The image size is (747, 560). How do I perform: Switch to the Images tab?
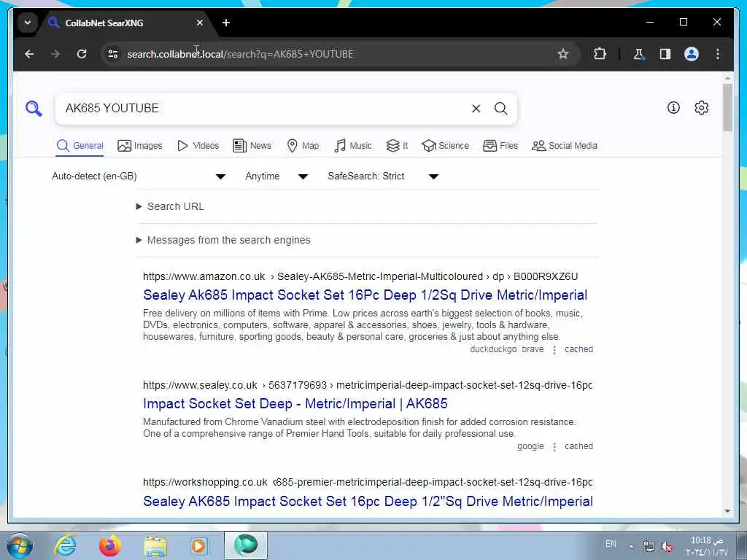tap(140, 146)
